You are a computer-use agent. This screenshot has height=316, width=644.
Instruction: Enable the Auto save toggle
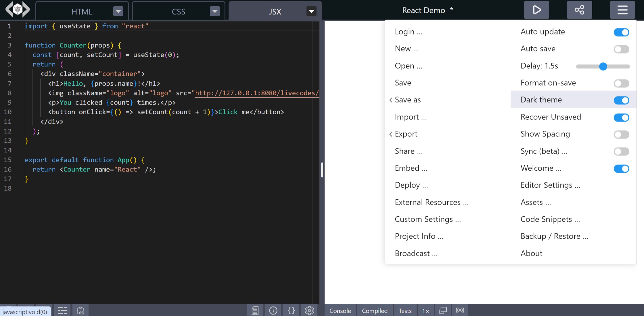click(621, 49)
